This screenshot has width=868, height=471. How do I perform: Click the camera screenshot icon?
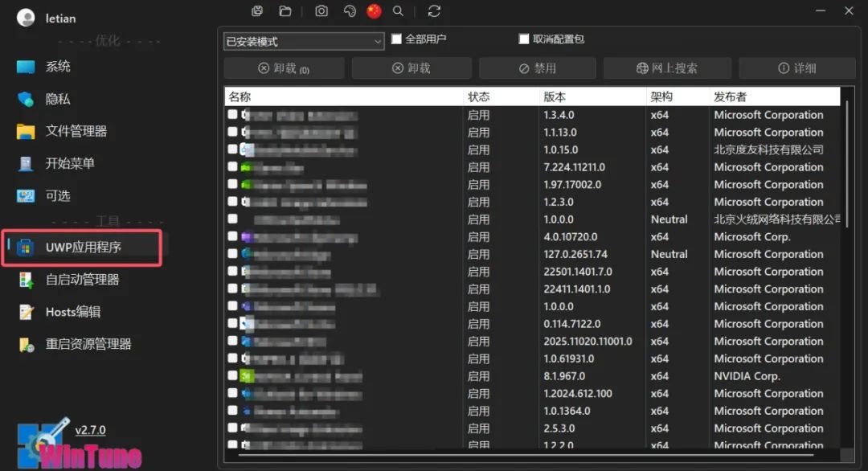pos(321,11)
